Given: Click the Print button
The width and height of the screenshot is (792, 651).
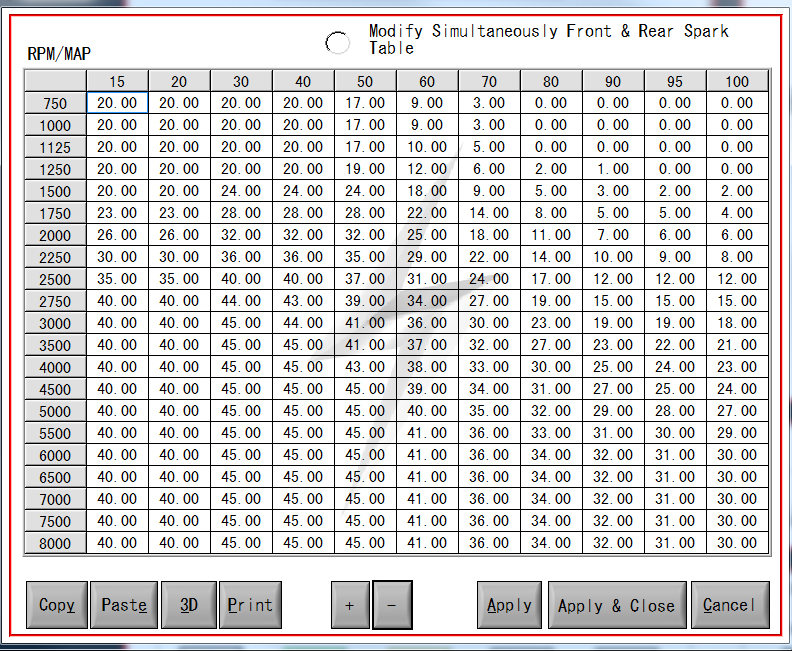Looking at the screenshot, I should pos(250,605).
